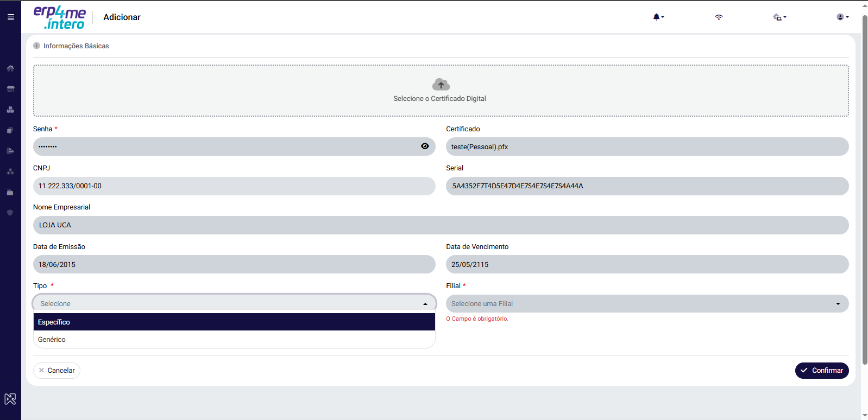Go to the home icon in the sidebar
The width and height of the screenshot is (868, 420).
click(x=10, y=68)
